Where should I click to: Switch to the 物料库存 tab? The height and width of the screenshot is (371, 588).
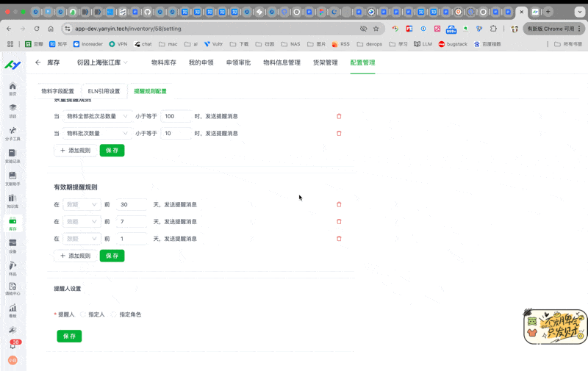coord(163,62)
